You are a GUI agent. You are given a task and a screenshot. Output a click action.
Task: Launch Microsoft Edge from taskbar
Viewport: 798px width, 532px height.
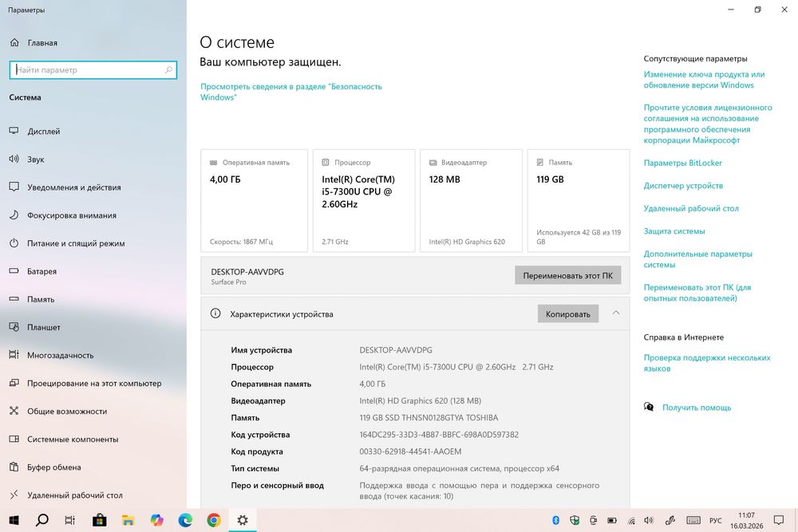pyautogui.click(x=185, y=520)
